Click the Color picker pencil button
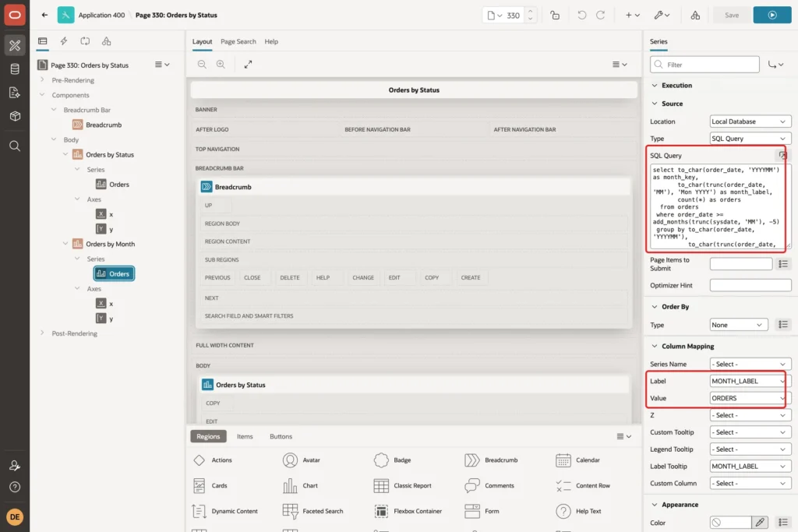 click(760, 523)
